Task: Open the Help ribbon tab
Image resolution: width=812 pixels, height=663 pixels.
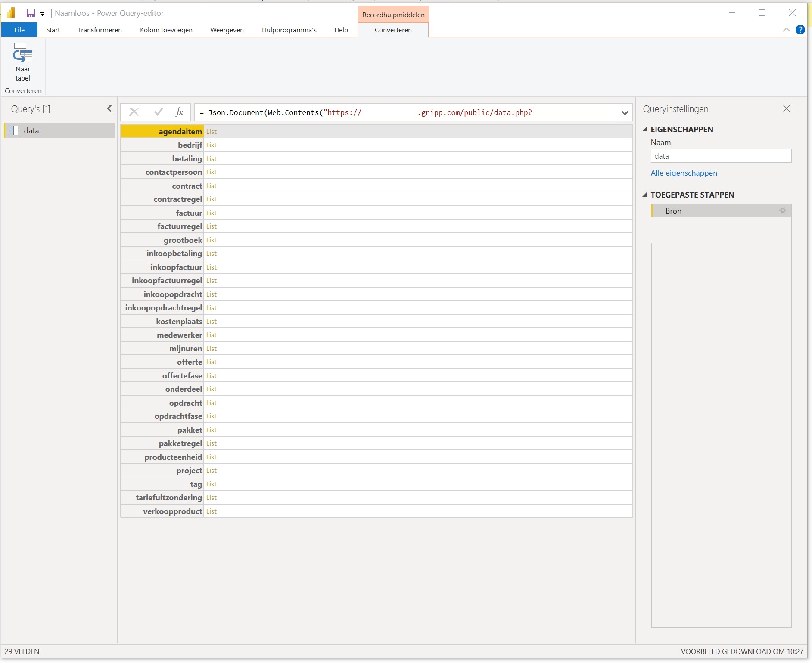Action: pos(341,30)
